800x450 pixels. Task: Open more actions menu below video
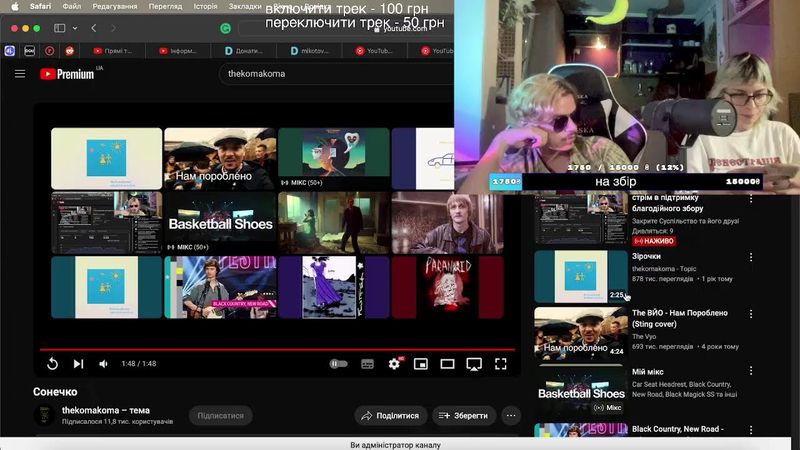point(511,415)
